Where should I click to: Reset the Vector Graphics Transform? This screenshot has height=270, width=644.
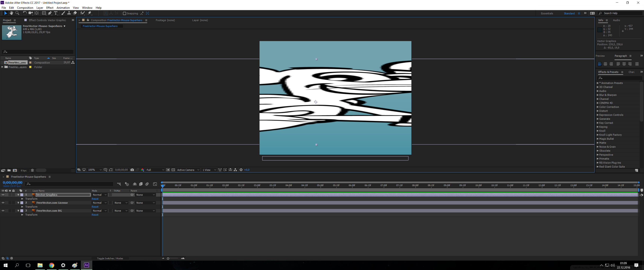click(95, 199)
